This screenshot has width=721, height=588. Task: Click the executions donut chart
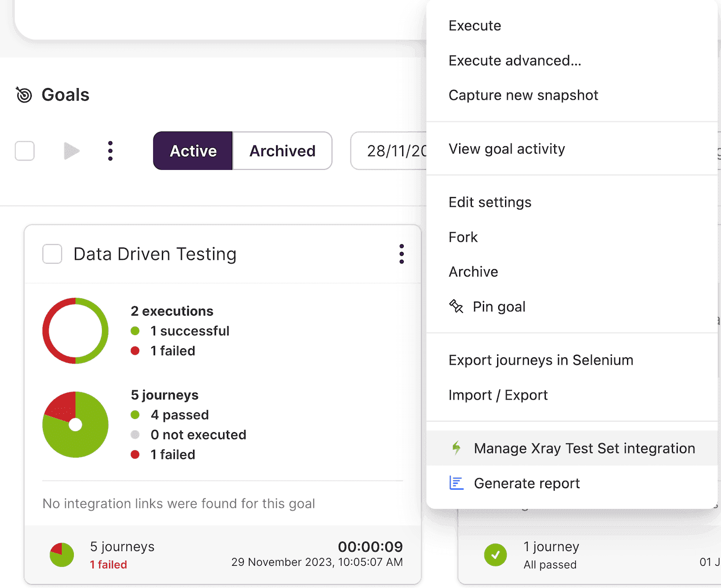point(75,331)
